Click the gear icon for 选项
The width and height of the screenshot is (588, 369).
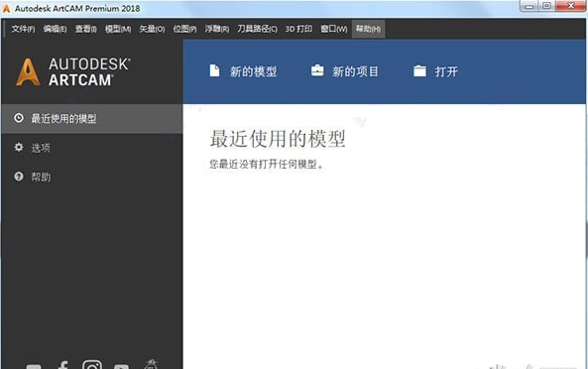[19, 147]
